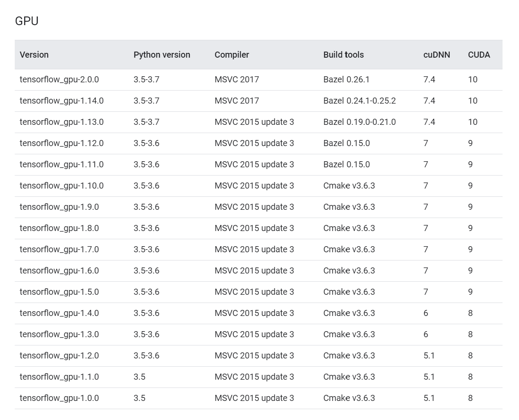Click Bazel 0.26.1 build tools cell
Screen dimensions: 519x420
point(346,79)
